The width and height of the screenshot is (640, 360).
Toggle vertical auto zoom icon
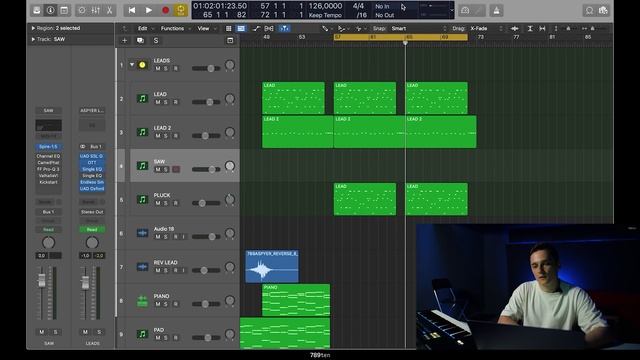coord(530,29)
